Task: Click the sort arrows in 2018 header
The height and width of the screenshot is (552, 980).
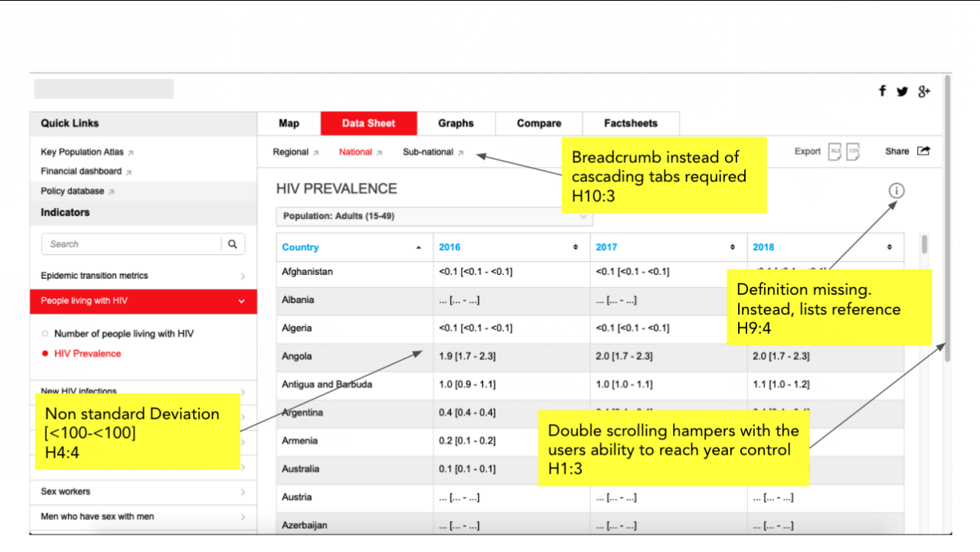Action: pos(890,247)
